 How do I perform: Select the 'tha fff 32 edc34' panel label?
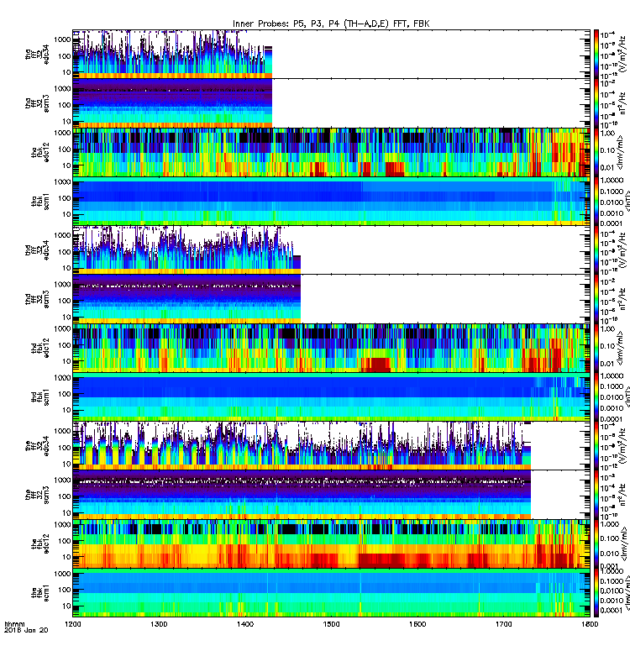(x=37, y=54)
